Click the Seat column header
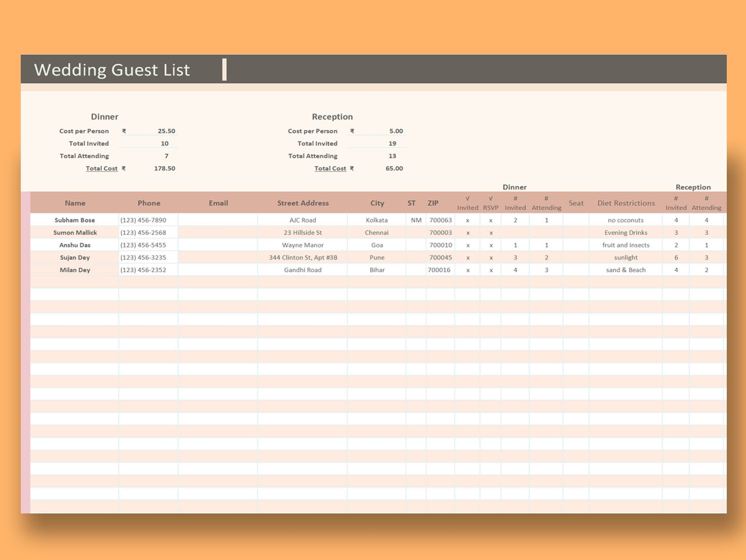Screen dimensions: 746x560 click(576, 203)
